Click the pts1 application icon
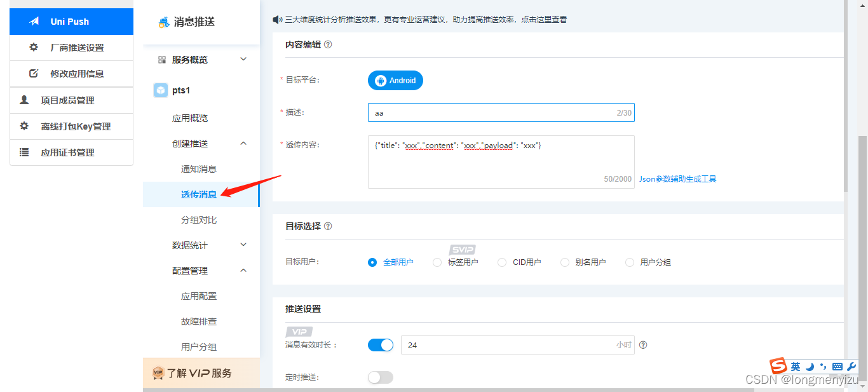This screenshot has width=868, height=392. [x=161, y=90]
